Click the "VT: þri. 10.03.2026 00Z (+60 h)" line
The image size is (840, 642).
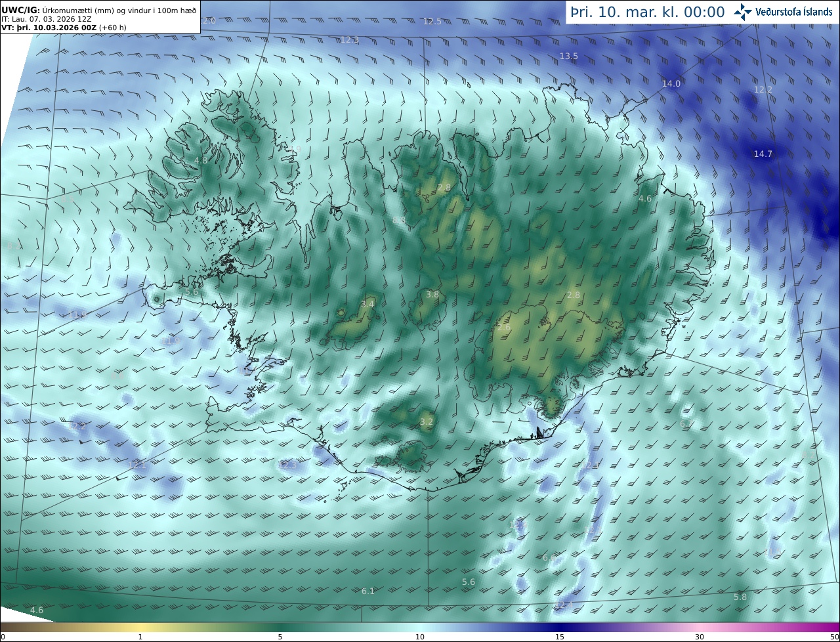[x=64, y=28]
